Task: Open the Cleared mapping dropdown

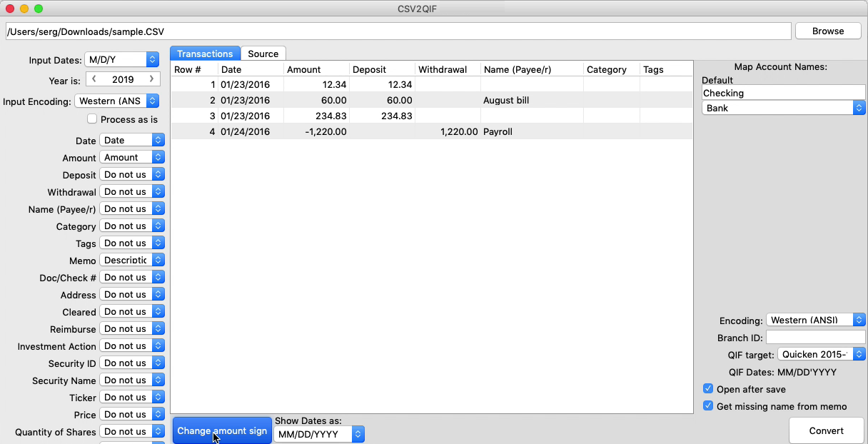Action: tap(132, 312)
